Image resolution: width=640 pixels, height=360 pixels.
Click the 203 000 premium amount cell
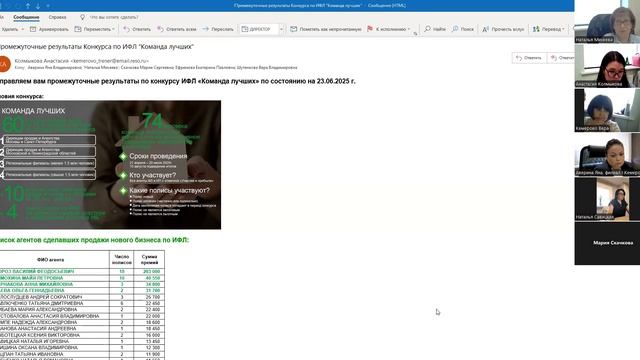(x=149, y=271)
